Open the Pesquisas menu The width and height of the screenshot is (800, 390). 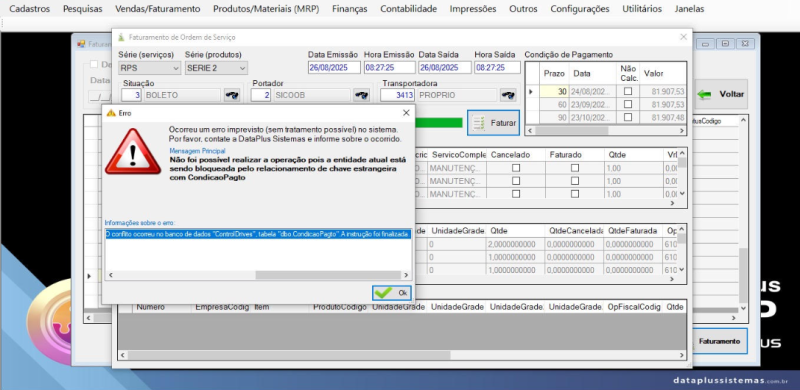coord(83,9)
